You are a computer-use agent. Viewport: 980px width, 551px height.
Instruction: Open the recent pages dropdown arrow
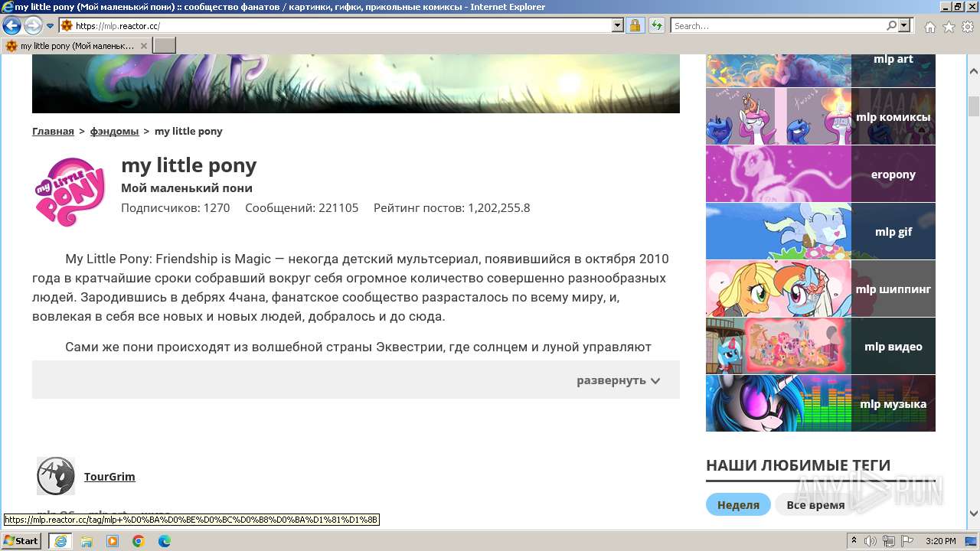(51, 26)
